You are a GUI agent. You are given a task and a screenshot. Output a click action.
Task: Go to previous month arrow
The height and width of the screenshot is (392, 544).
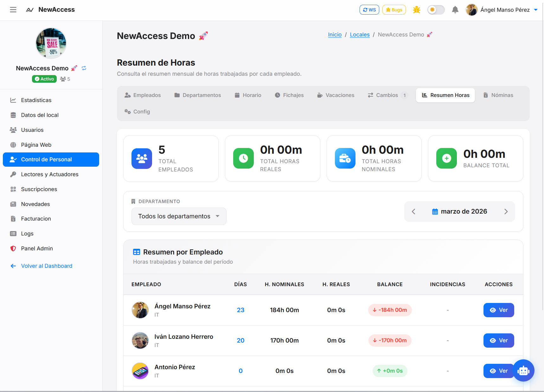413,212
